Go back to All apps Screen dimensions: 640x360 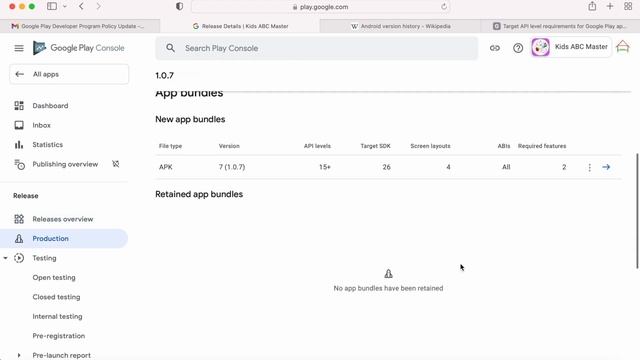click(x=69, y=74)
